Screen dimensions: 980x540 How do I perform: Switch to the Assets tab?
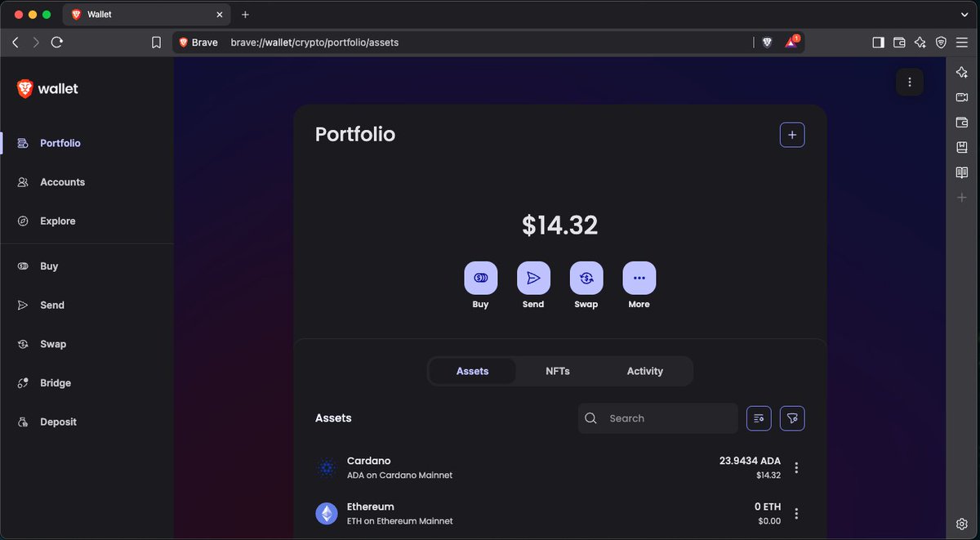point(472,371)
